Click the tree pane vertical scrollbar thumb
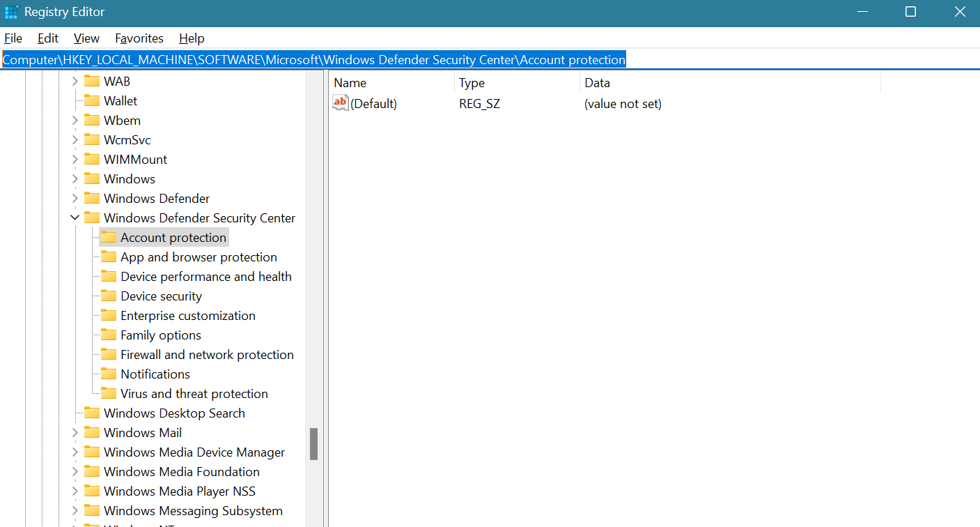The width and height of the screenshot is (980, 527). coord(313,444)
